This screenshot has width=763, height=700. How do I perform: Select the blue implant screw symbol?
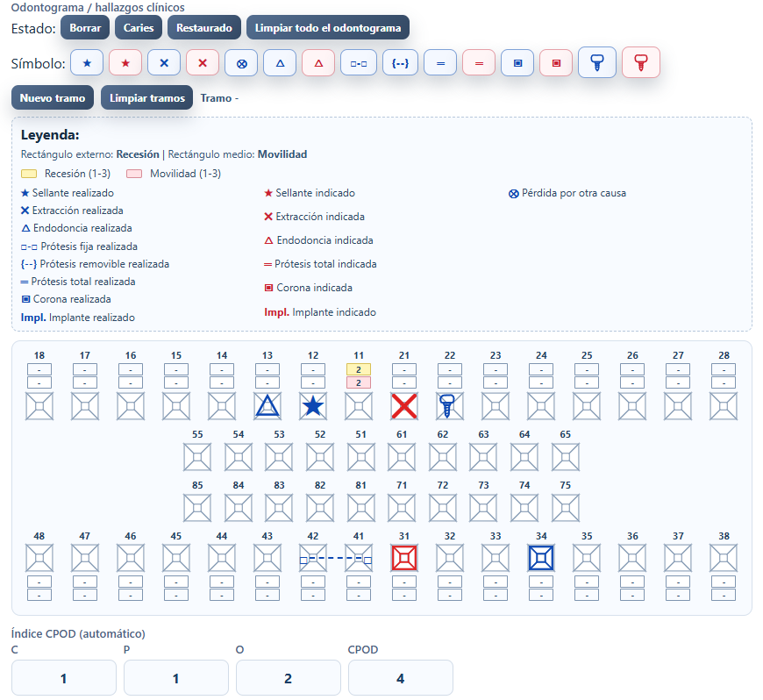point(597,62)
